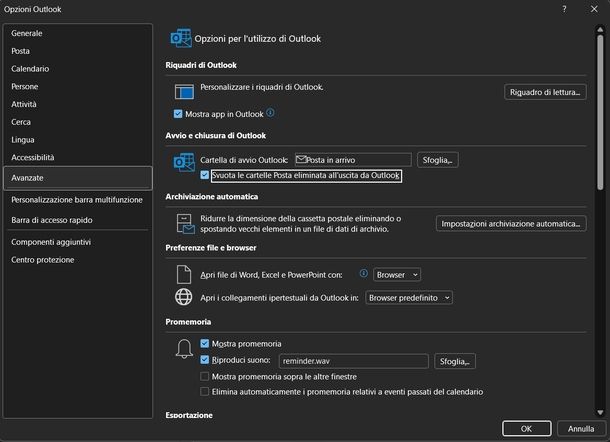The width and height of the screenshot is (610, 442).
Task: Click the info icon next to Apri file di Word
Action: [x=363, y=274]
